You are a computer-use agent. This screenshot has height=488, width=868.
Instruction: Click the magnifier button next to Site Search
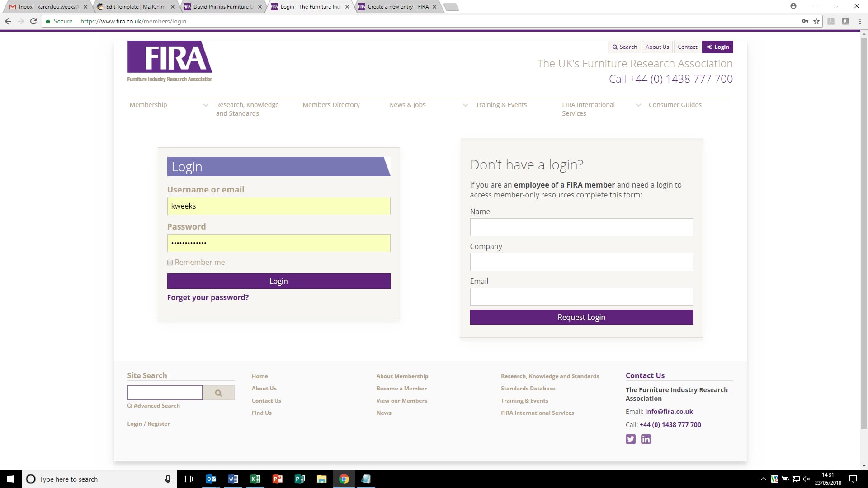coord(219,392)
